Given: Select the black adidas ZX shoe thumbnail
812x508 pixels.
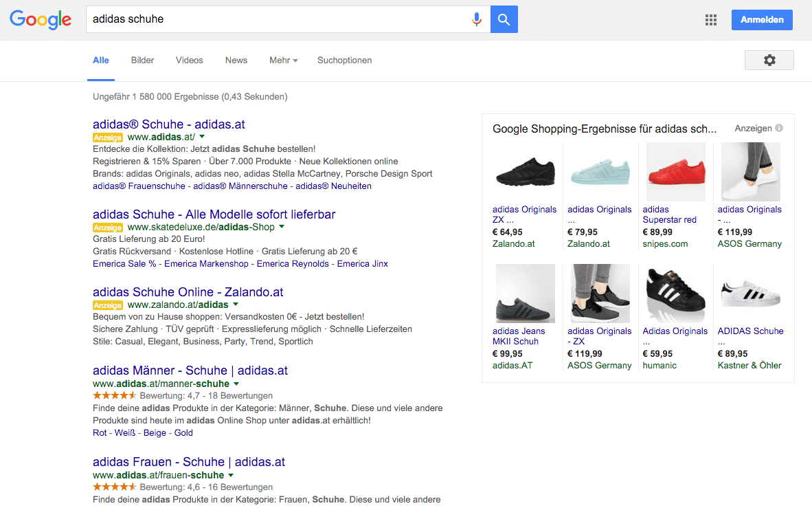Looking at the screenshot, I should click(525, 172).
